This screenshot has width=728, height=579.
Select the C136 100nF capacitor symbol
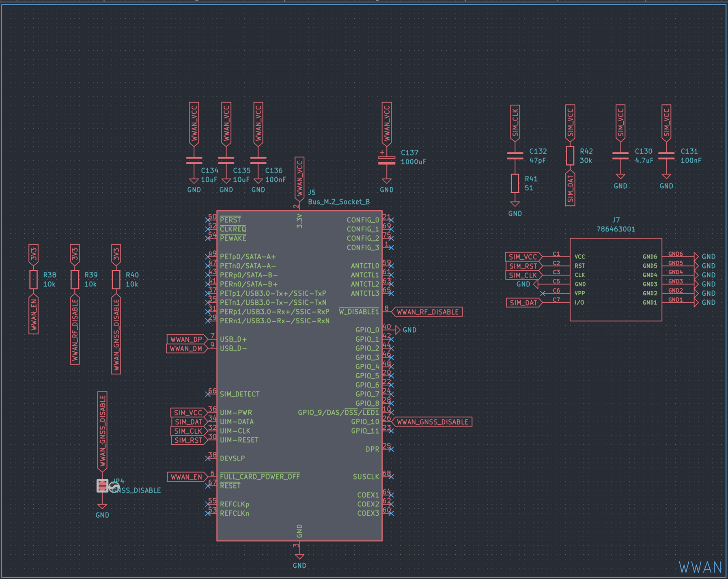pyautogui.click(x=258, y=161)
